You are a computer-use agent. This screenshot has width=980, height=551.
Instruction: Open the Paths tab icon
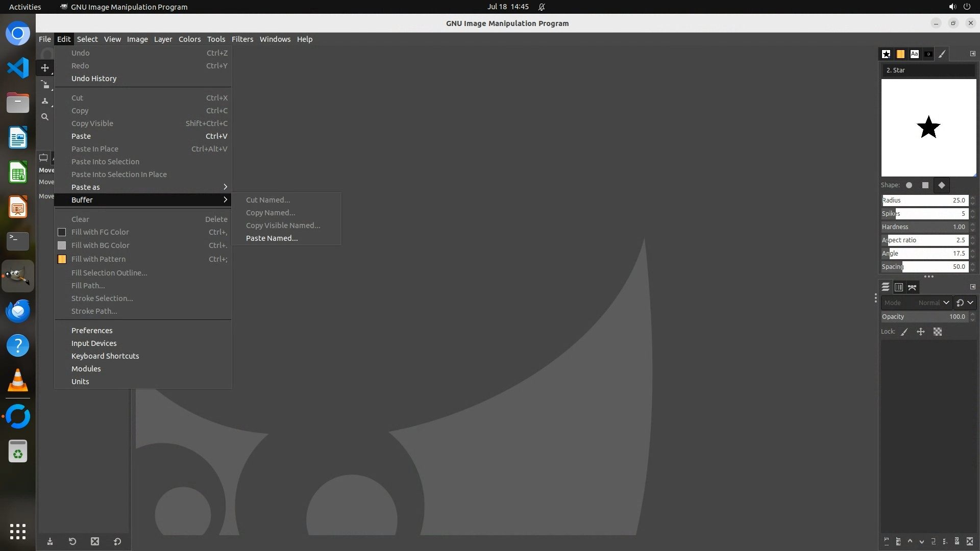coord(912,288)
